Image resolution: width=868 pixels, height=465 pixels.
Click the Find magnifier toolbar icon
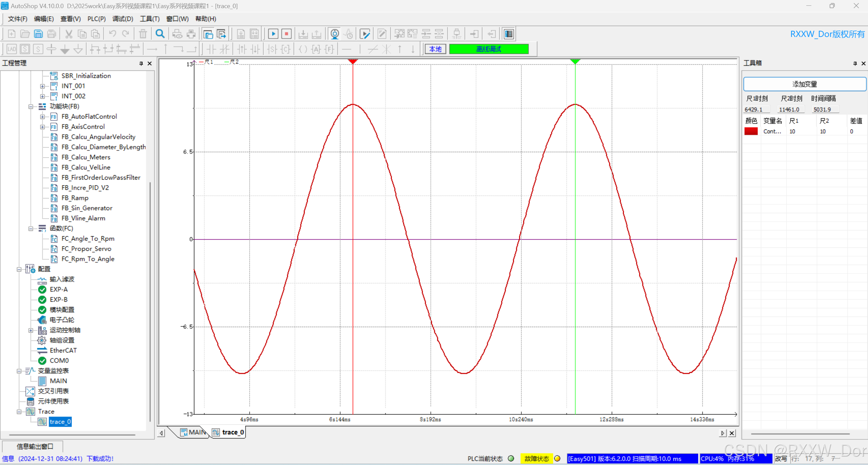pyautogui.click(x=160, y=34)
